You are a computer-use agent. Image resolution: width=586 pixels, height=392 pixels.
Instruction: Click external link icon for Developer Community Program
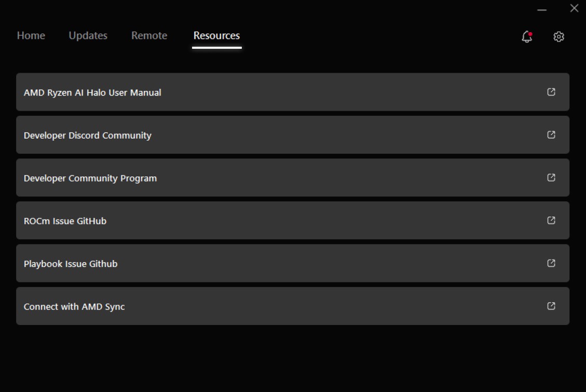click(x=551, y=178)
